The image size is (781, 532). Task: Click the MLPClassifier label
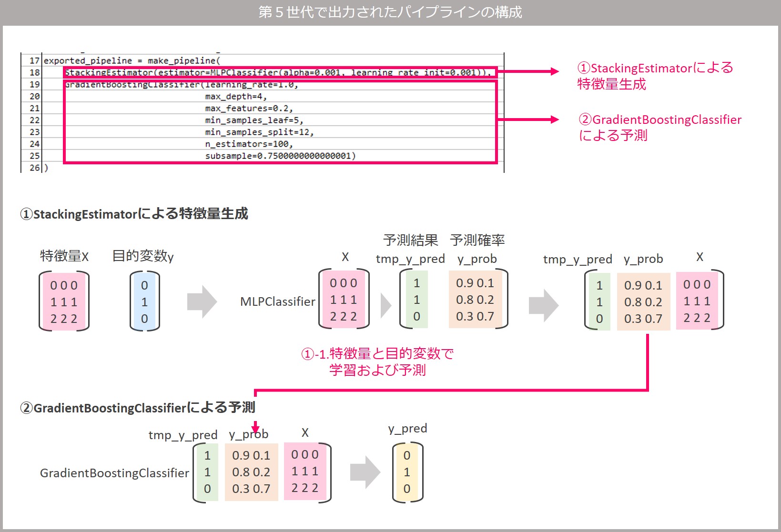point(277,301)
